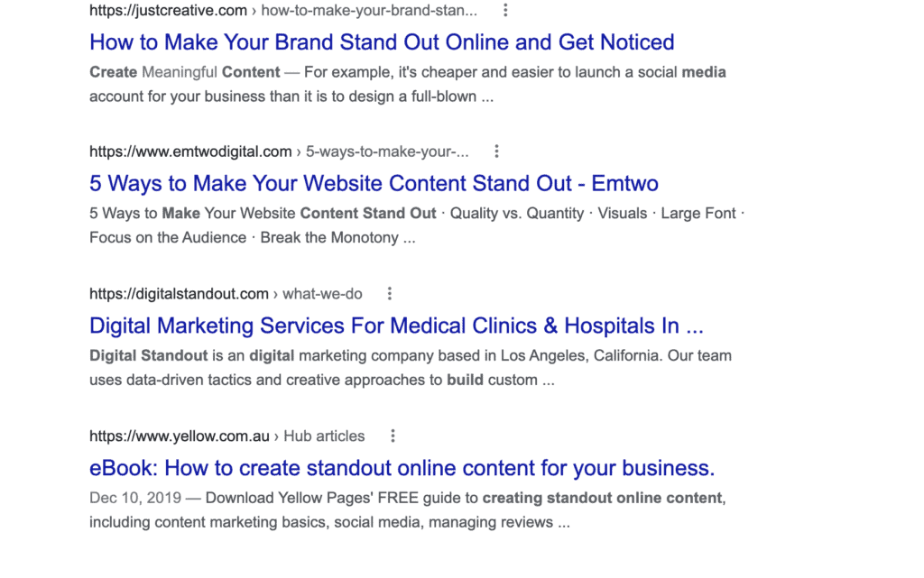Open '5 Ways to Make Your Website Content Stand Out'
The width and height of the screenshot is (924, 578).
tap(374, 183)
